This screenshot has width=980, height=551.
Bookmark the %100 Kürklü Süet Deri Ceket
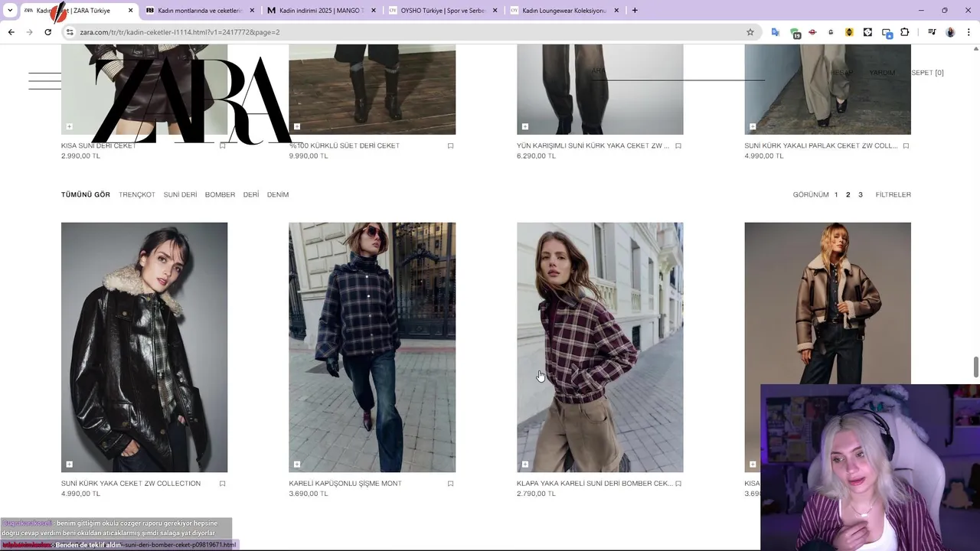(x=450, y=145)
